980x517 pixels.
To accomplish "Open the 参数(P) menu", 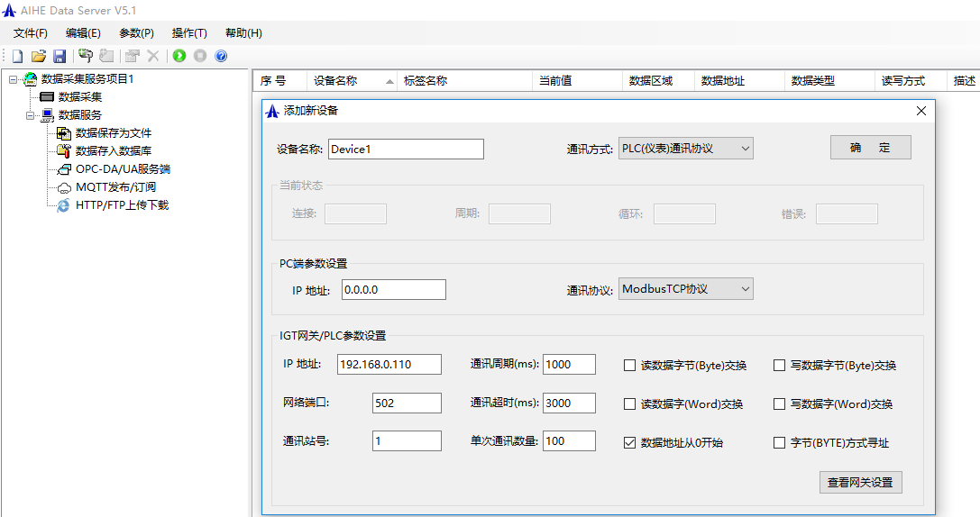I will (x=136, y=33).
